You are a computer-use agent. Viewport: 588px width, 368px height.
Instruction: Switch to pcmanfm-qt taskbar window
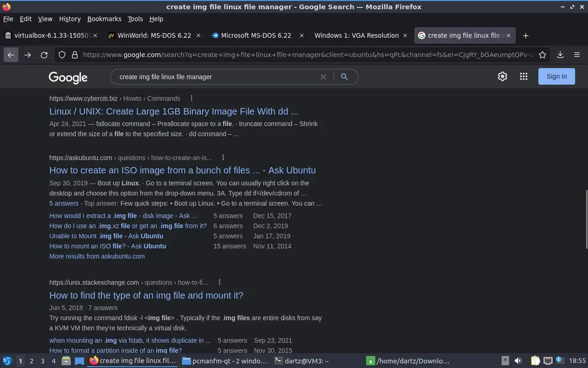click(x=224, y=361)
